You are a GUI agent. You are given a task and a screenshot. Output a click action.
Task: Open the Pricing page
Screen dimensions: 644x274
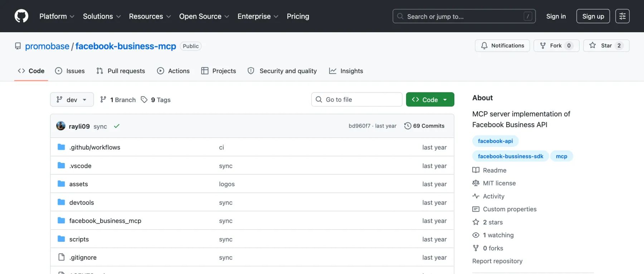298,16
